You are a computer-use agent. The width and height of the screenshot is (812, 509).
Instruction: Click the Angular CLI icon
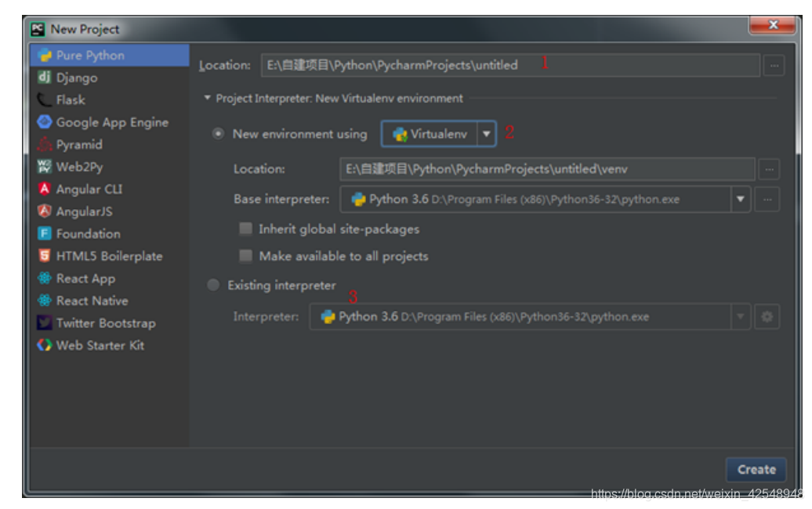[45, 189]
